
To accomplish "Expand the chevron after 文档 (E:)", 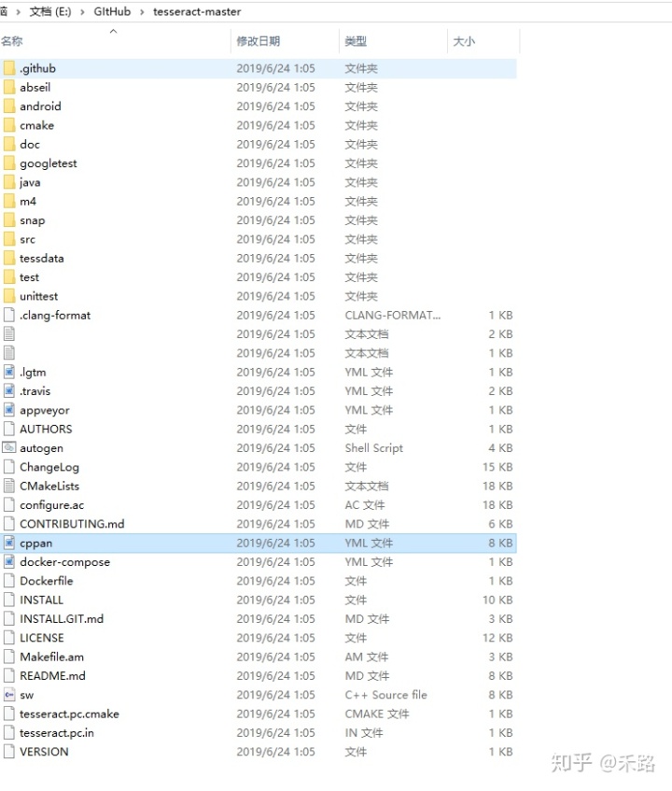I will point(82,12).
